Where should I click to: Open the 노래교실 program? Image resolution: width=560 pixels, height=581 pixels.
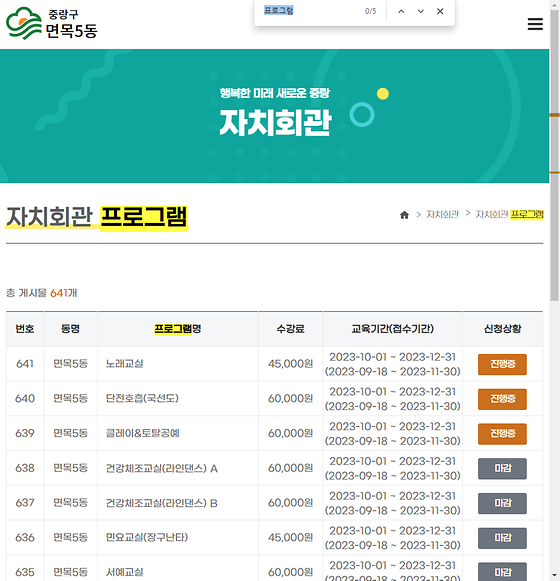click(x=125, y=363)
